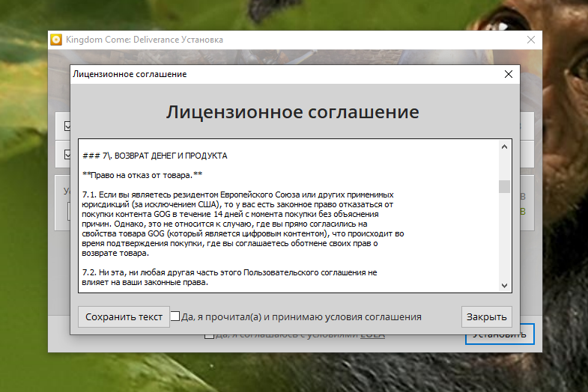
Task: Click the scroll-up arrow of the license text
Action: pos(504,147)
